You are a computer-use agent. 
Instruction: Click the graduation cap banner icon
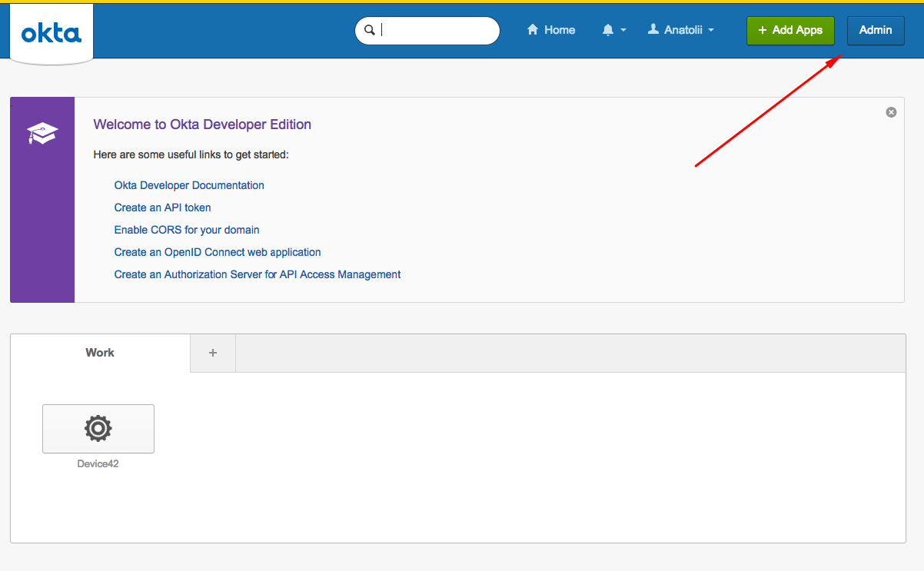coord(42,132)
